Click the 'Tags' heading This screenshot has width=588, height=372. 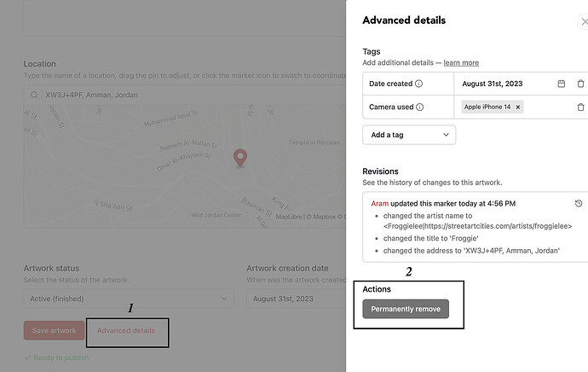coord(372,51)
